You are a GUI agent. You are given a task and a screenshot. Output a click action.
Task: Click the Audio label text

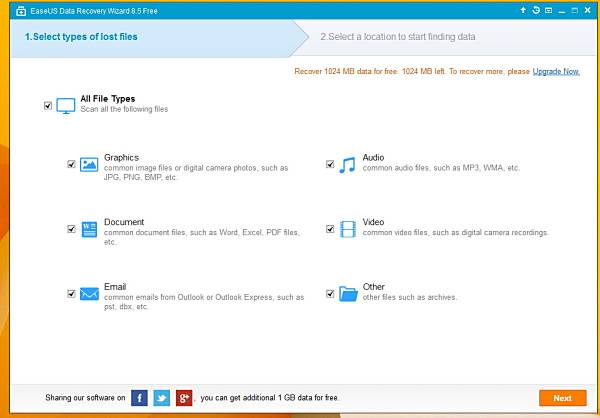373,157
